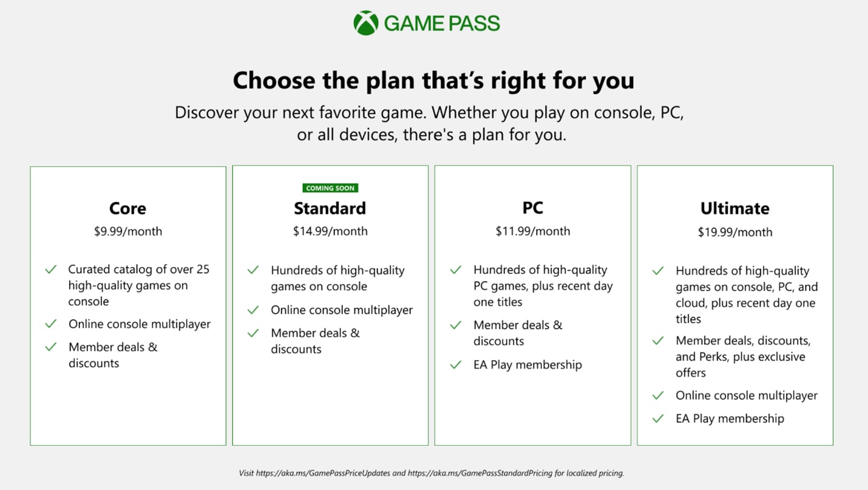The height and width of the screenshot is (490, 868).
Task: Select the Standard plan heading
Action: coord(330,208)
